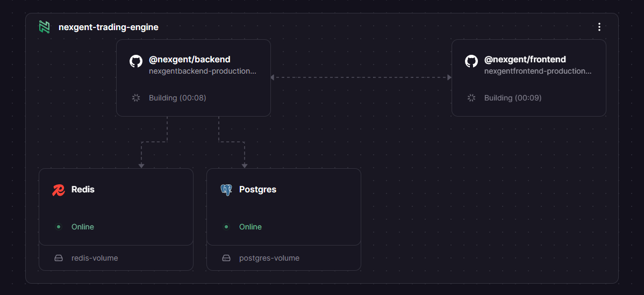Open the project three-dot options menu
This screenshot has height=295, width=644.
pos(599,27)
